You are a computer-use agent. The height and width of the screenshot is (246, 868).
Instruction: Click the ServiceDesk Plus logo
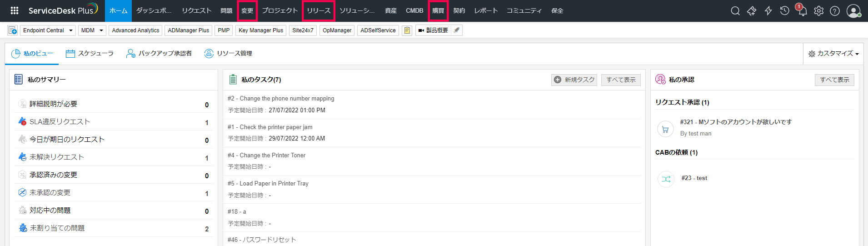[x=63, y=10]
